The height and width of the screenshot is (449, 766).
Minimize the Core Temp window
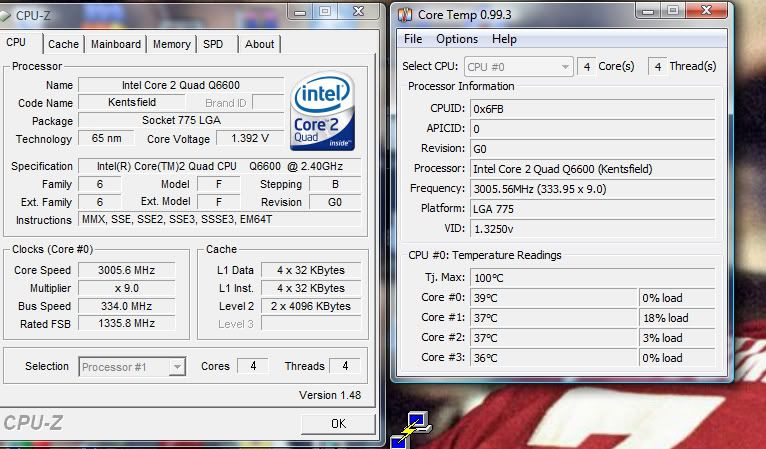click(648, 11)
